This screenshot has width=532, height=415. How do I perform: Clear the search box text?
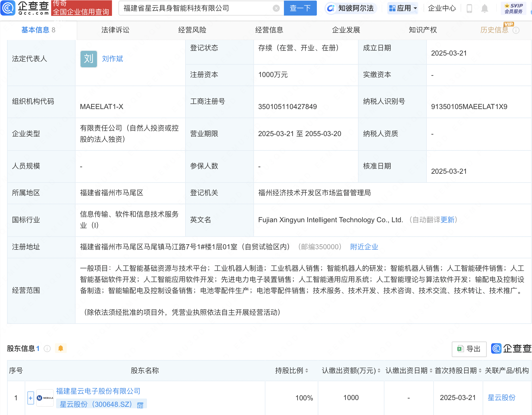coord(276,8)
